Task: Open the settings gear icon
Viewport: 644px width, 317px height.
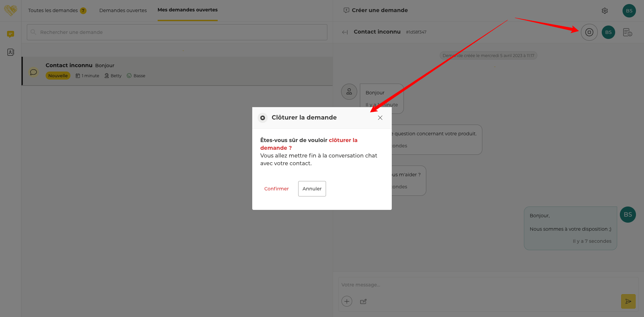Action: (x=605, y=11)
